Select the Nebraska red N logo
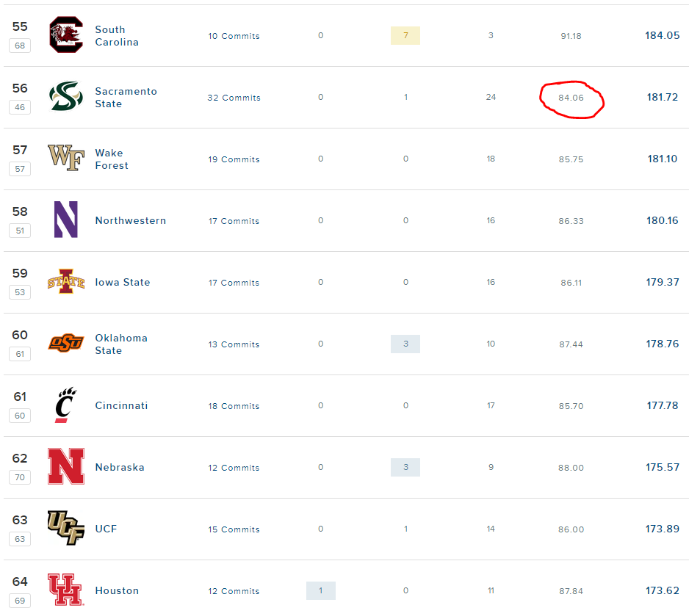Viewport: 700px width, 608px height. pos(66,466)
